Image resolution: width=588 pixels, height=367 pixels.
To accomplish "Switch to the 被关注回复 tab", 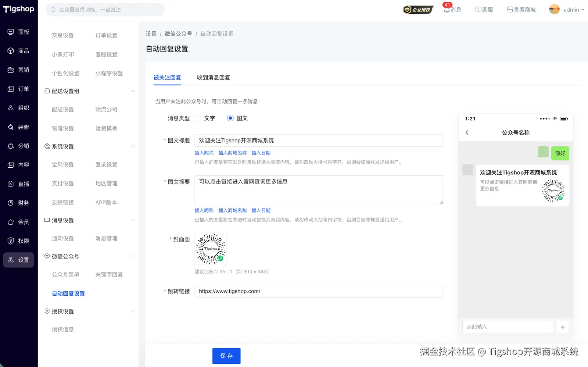I will point(167,78).
